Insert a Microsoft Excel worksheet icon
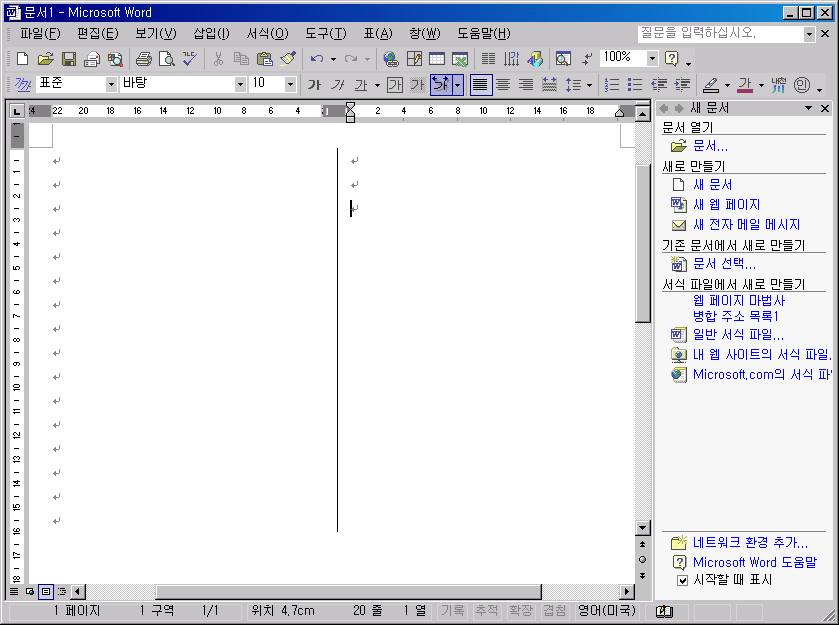The height and width of the screenshot is (625, 839). 460,58
